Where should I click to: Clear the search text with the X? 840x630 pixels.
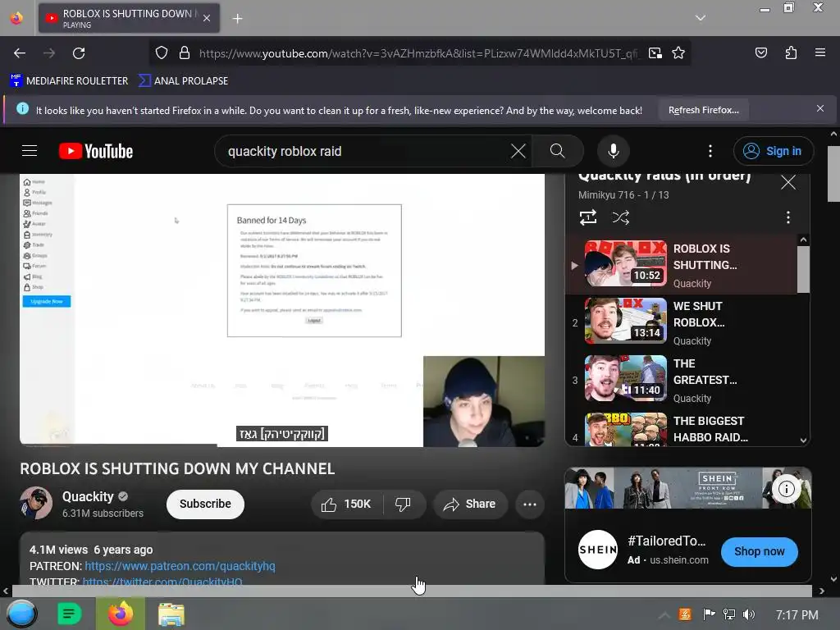(518, 151)
